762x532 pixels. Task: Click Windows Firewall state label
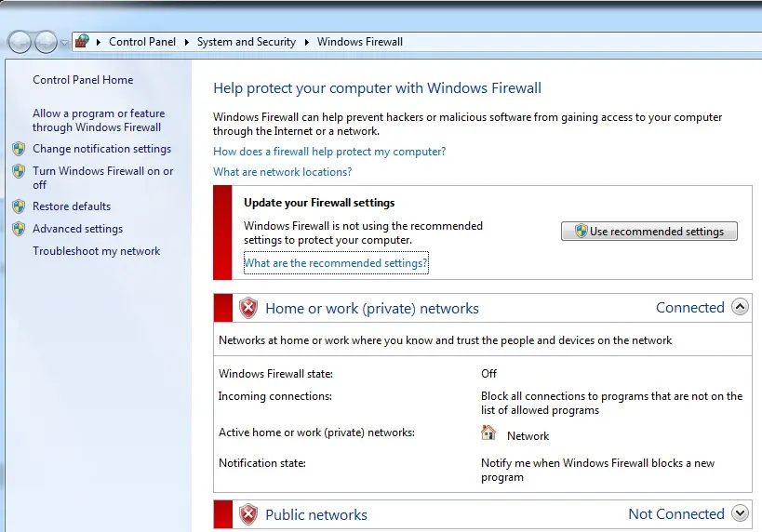tap(275, 374)
